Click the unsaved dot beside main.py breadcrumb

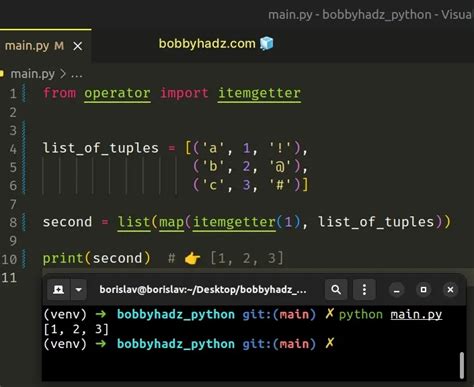click(x=2, y=73)
